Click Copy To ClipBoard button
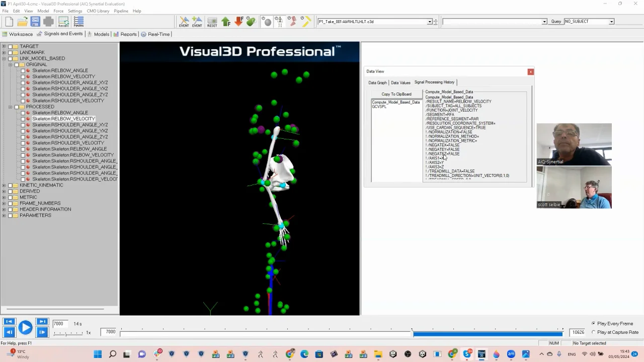 (396, 94)
